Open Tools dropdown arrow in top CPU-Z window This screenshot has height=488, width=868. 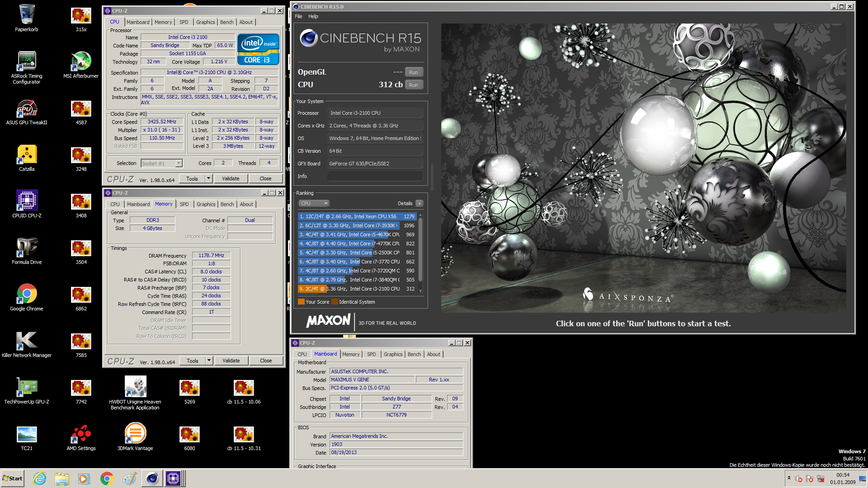click(x=208, y=178)
